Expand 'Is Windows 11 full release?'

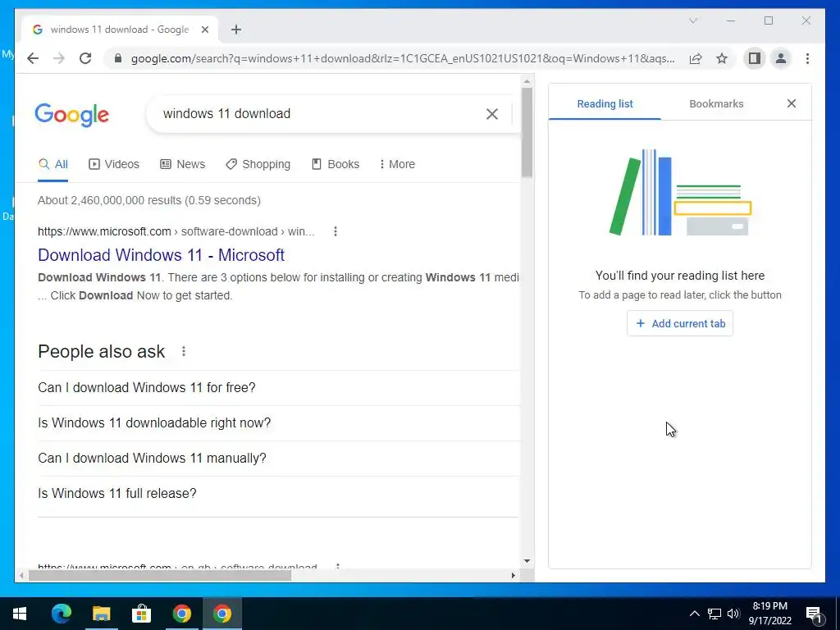tap(279, 493)
